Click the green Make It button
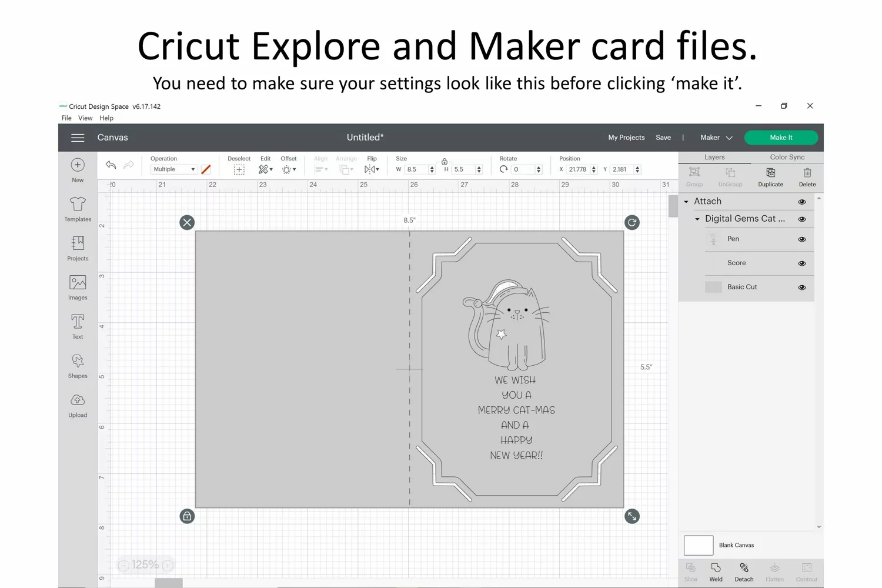 pos(781,138)
